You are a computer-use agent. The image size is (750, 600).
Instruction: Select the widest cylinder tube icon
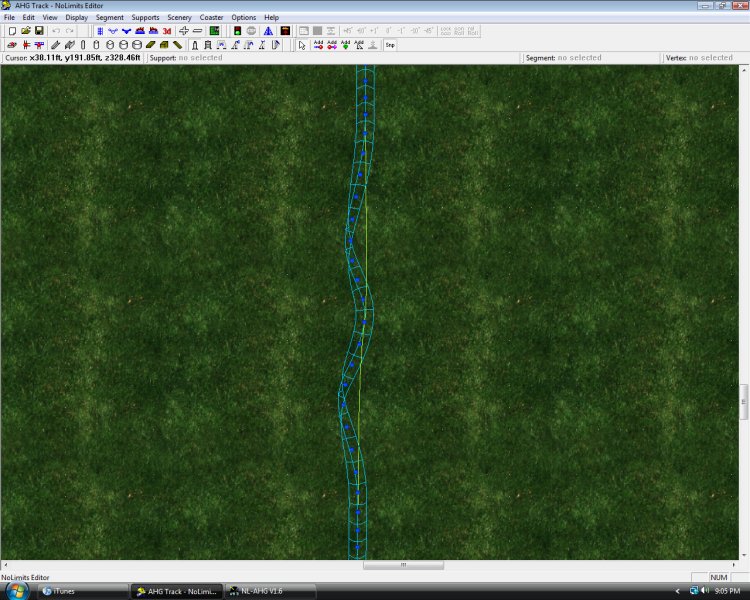pos(137,45)
